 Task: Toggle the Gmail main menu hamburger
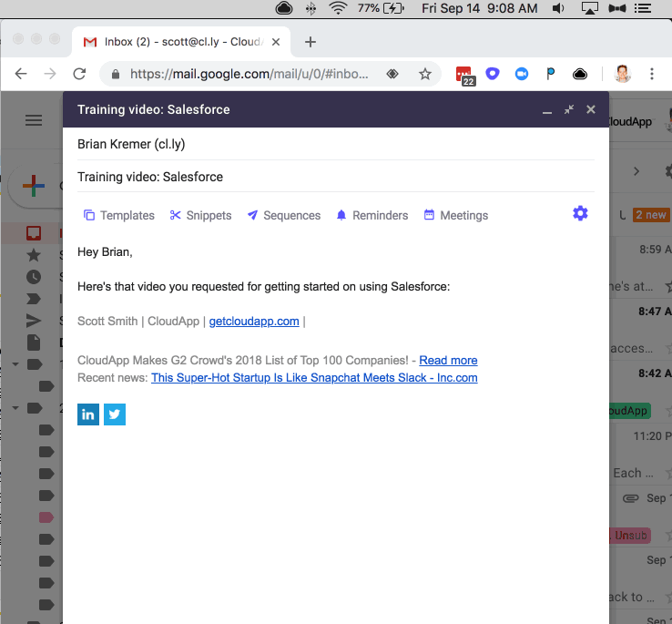pyautogui.click(x=34, y=120)
